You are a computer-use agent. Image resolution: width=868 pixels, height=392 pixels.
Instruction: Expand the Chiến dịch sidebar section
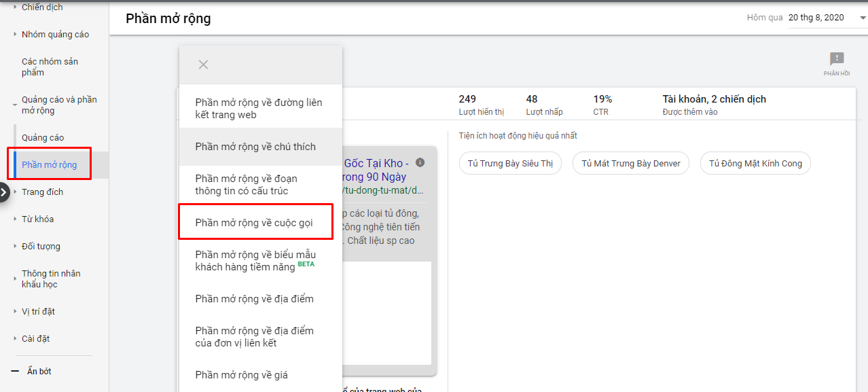point(15,7)
